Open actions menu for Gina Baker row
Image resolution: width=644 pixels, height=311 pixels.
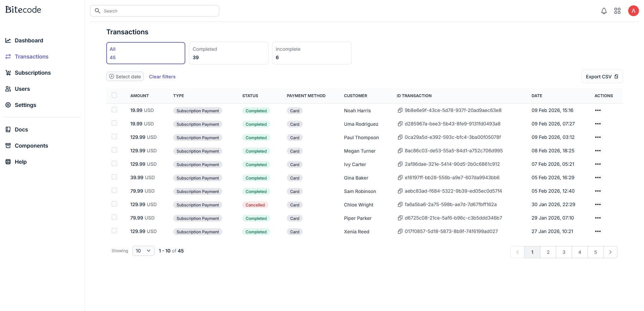[598, 178]
